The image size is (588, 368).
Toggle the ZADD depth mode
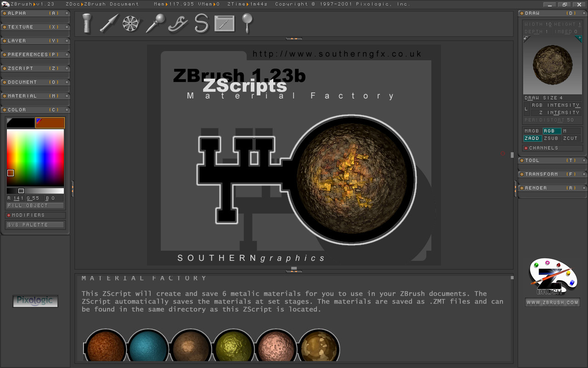532,138
